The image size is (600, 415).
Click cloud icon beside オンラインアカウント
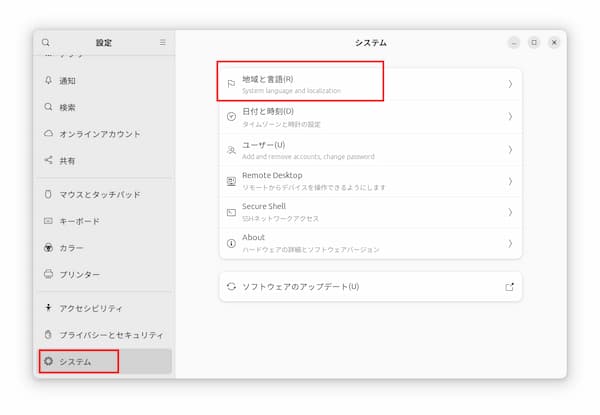pos(48,133)
